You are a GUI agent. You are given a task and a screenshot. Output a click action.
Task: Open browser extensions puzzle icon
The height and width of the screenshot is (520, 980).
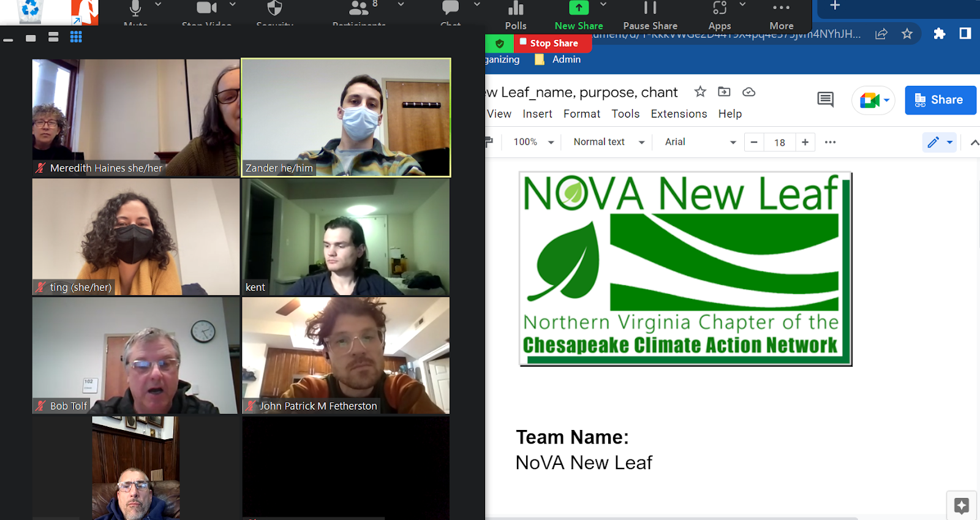(x=939, y=34)
